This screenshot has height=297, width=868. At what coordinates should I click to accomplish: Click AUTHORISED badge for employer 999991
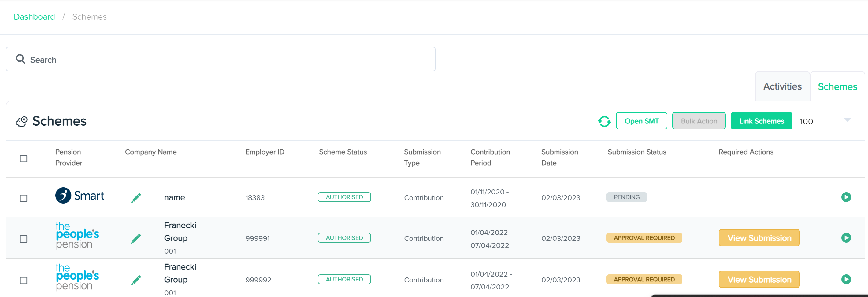tap(344, 238)
